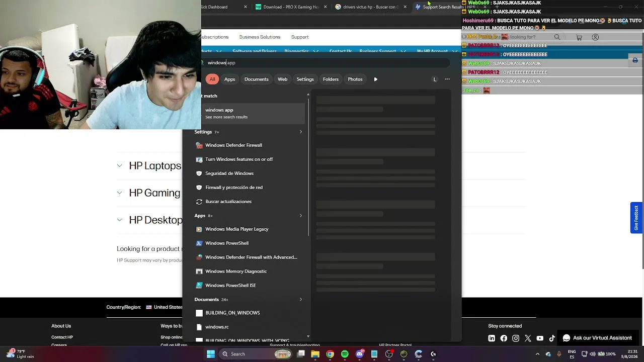Open HP X (Twitter) page in the footer
Image resolution: width=644 pixels, height=362 pixels.
528,338
